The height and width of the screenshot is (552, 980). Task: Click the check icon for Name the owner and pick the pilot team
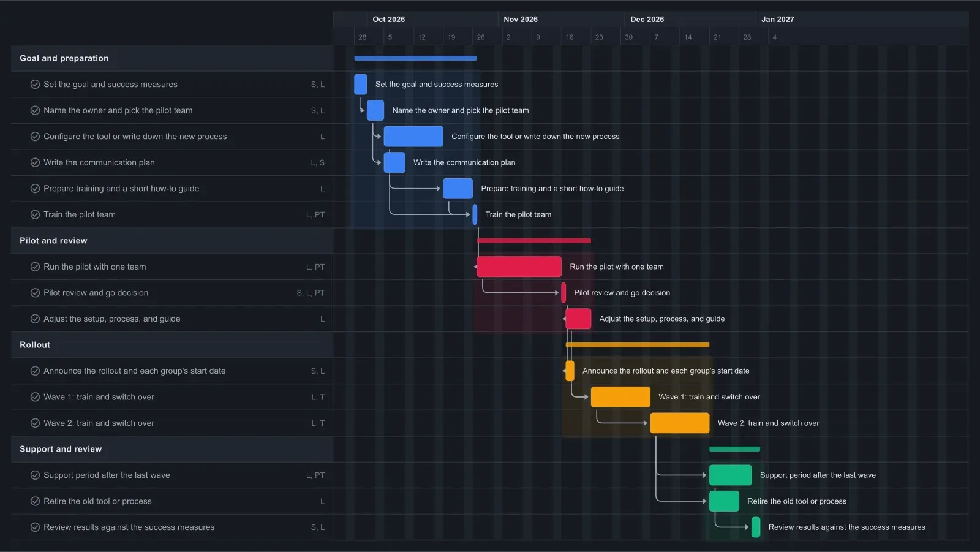35,110
